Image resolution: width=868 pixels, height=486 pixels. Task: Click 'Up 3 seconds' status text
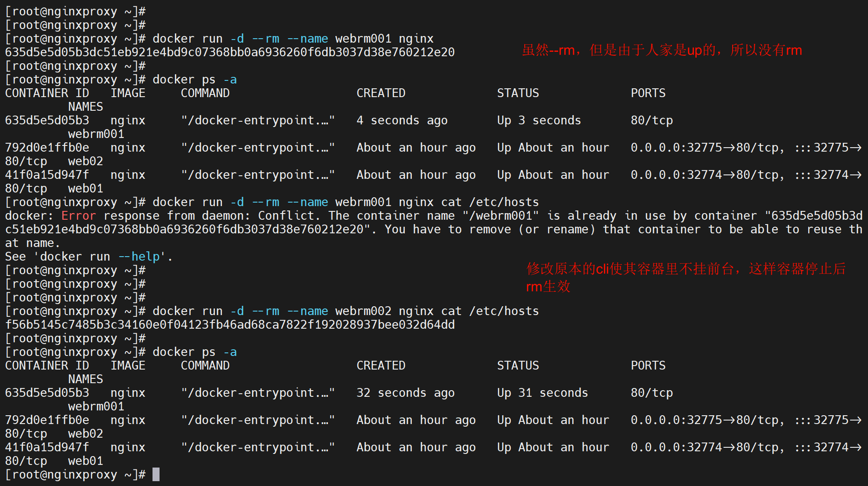coord(539,120)
